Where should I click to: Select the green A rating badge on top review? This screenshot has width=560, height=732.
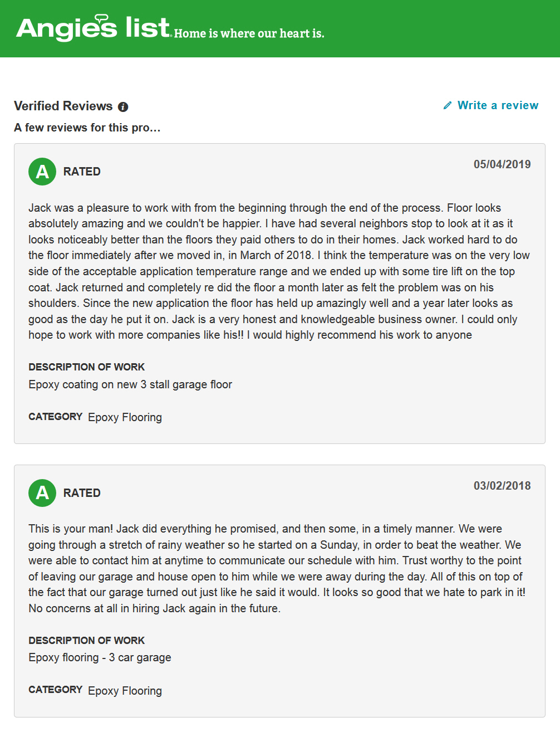[x=42, y=172]
